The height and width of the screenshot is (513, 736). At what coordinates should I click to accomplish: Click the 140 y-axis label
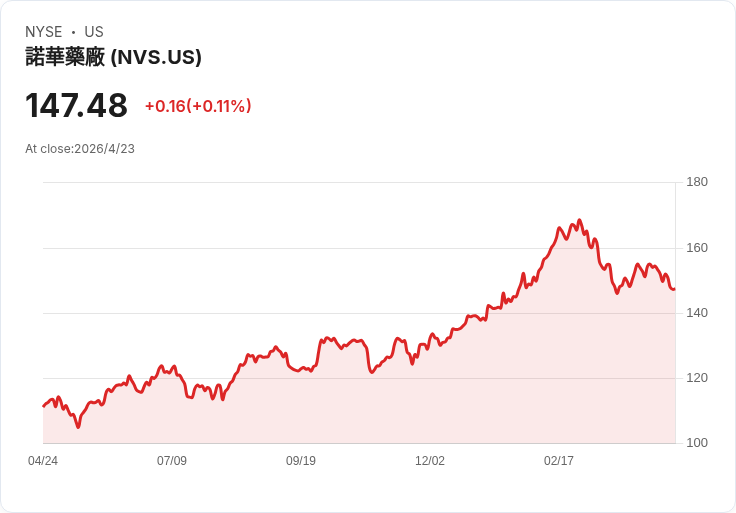tap(697, 313)
